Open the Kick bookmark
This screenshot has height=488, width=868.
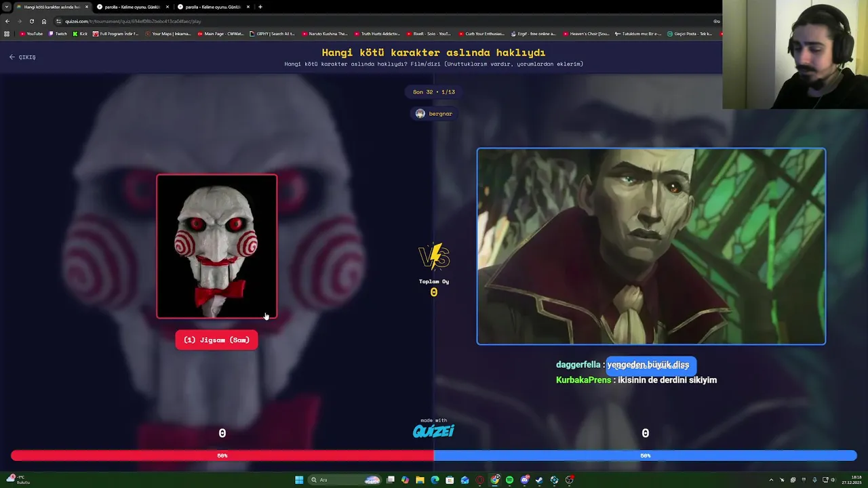click(81, 33)
